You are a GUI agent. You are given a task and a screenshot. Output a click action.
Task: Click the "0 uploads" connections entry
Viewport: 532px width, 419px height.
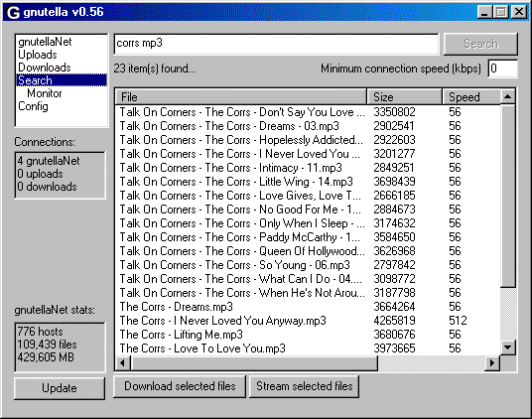coord(40,174)
